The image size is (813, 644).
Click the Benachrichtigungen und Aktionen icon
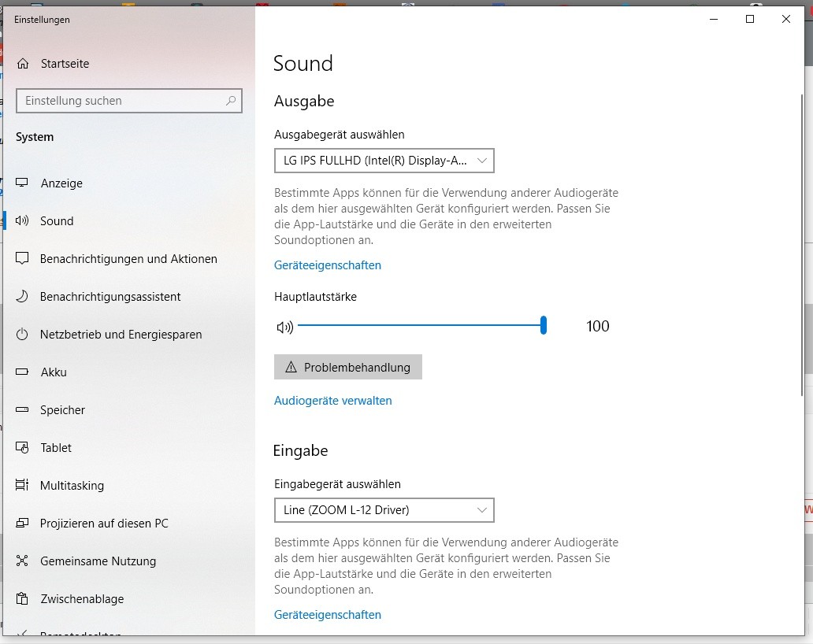23,259
